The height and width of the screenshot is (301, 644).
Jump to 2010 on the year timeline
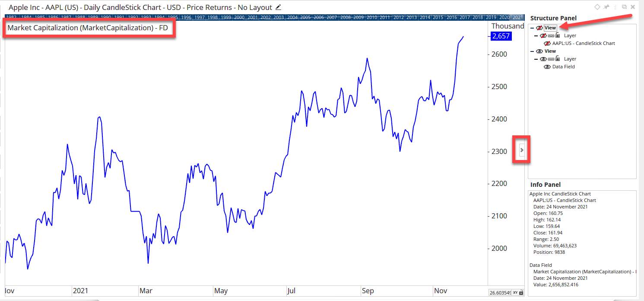372,17
